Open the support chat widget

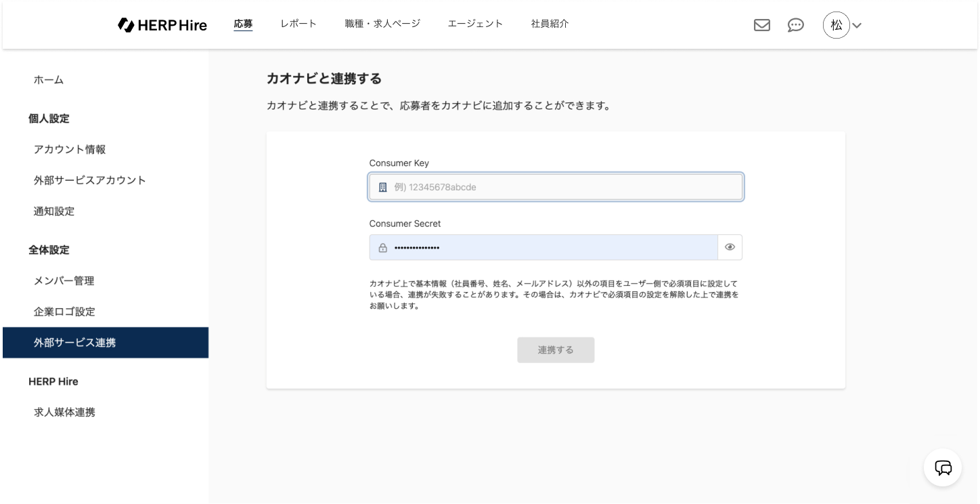943,467
